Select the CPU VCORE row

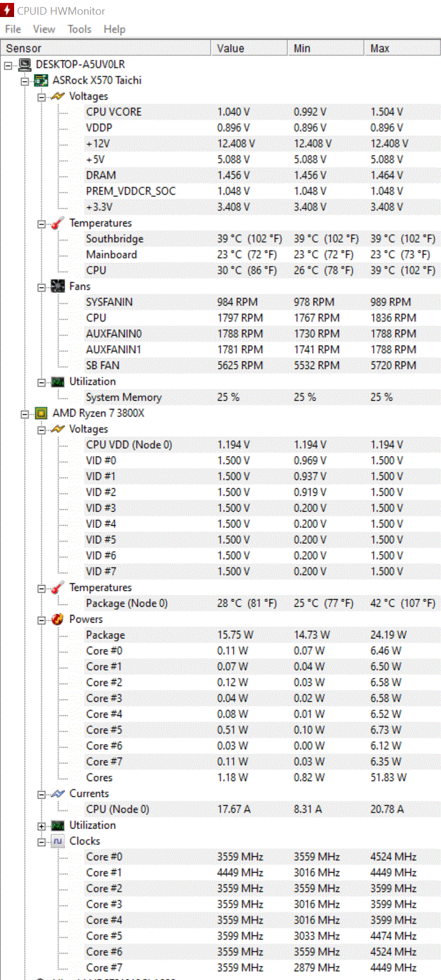[262, 112]
